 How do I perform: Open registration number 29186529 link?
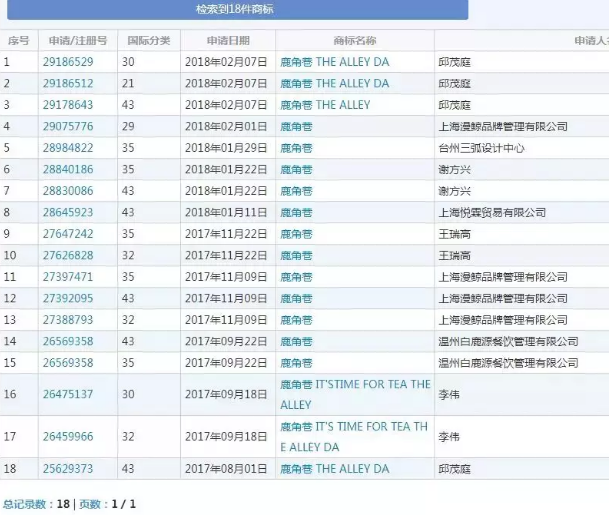coord(68,62)
